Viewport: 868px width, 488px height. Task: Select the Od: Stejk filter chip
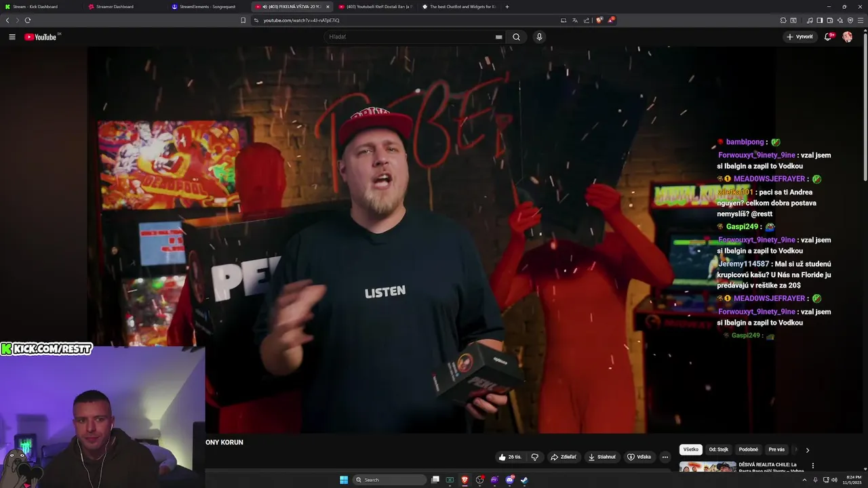718,449
